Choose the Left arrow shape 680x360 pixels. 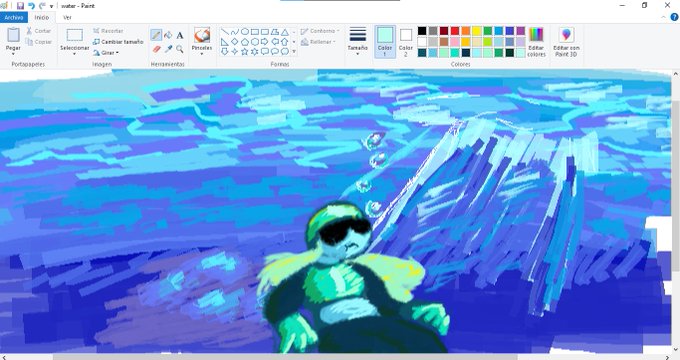pyautogui.click(x=275, y=42)
